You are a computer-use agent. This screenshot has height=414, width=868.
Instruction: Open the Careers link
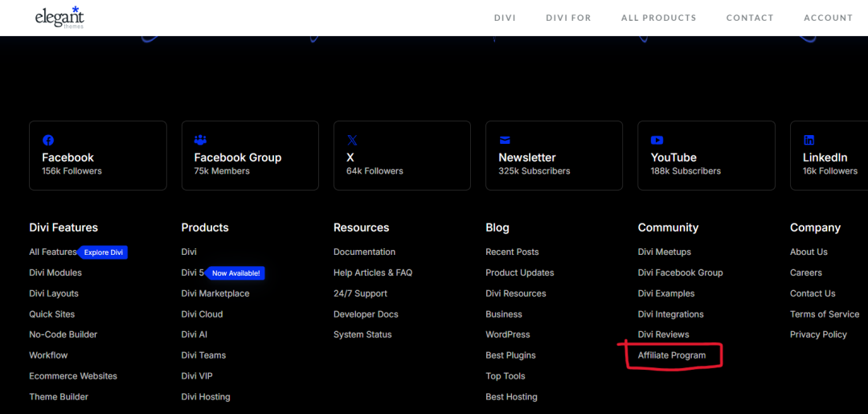tap(806, 273)
